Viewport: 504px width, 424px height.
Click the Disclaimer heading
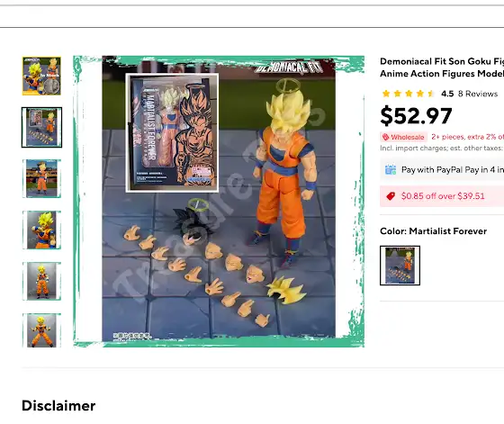tap(58, 406)
